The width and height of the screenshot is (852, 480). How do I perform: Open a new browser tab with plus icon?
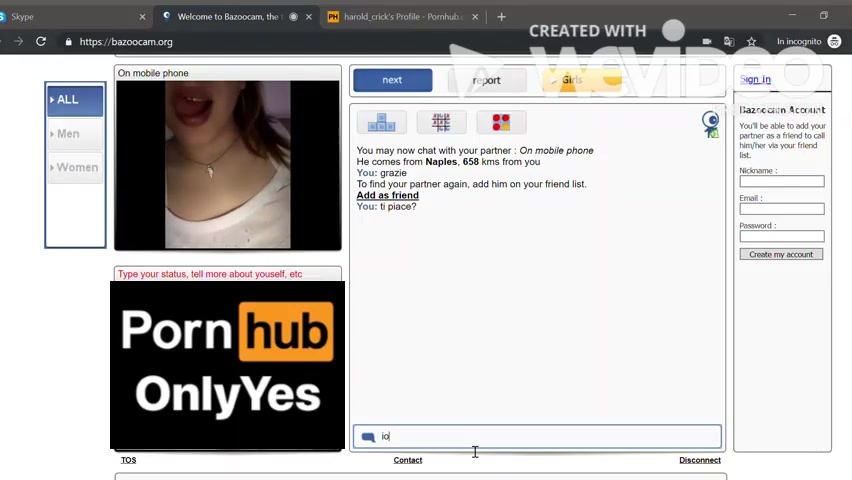501,16
